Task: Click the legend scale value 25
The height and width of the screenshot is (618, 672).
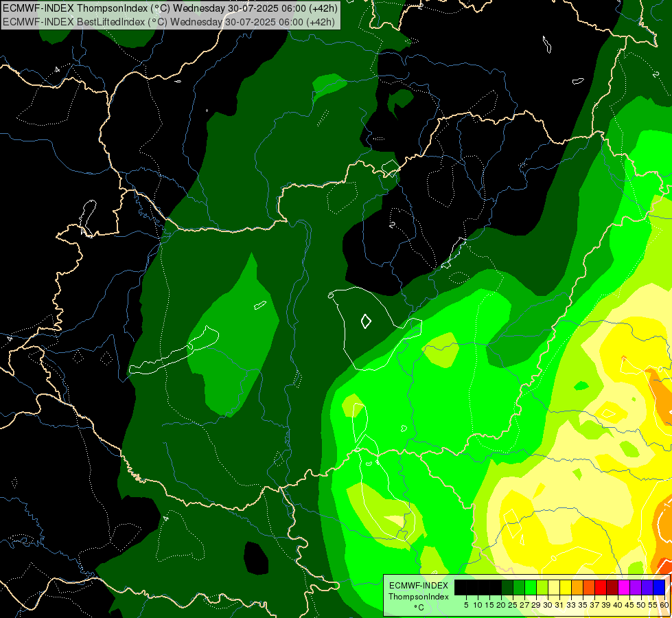Action: [513, 605]
